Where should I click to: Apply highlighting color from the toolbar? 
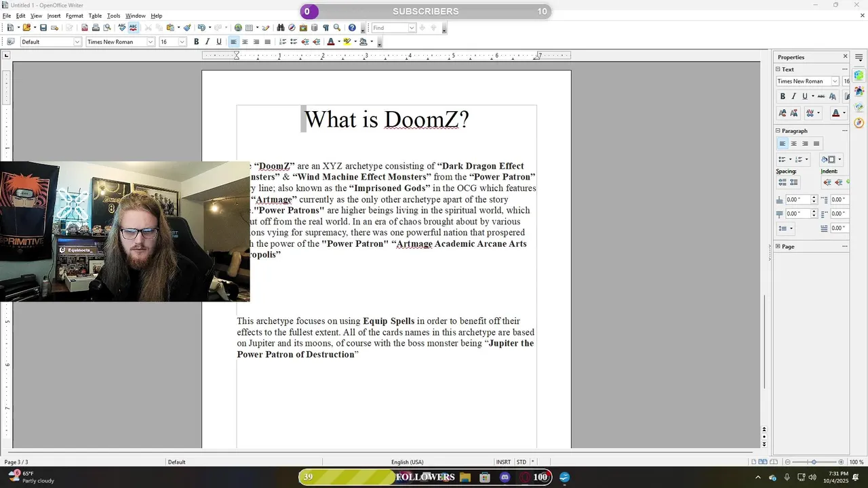click(347, 42)
